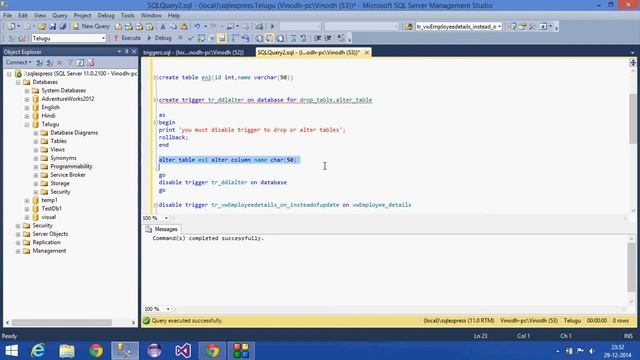Image resolution: width=640 pixels, height=360 pixels.
Task: Click the Object Explorer activity icon
Action: click(91, 62)
